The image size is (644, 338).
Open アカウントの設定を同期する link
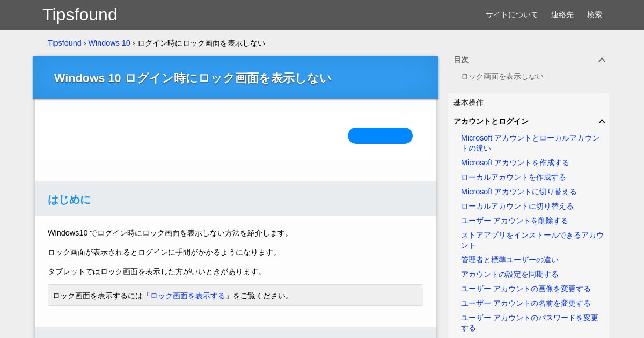pyautogui.click(x=510, y=274)
